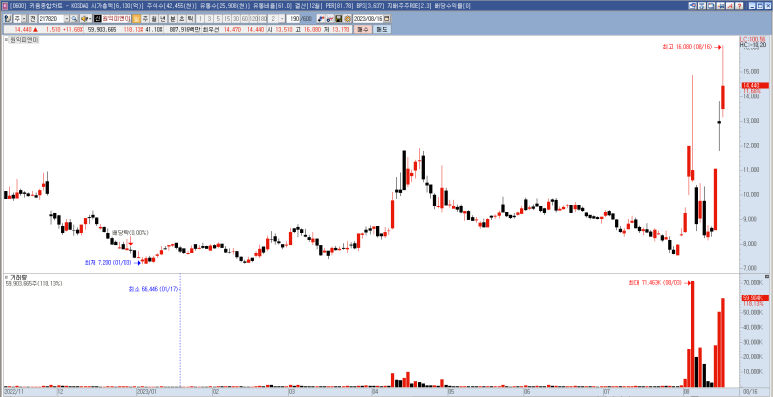Click the floppy disk save chart icon
Screen dimensions: 773x397
click(x=339, y=18)
